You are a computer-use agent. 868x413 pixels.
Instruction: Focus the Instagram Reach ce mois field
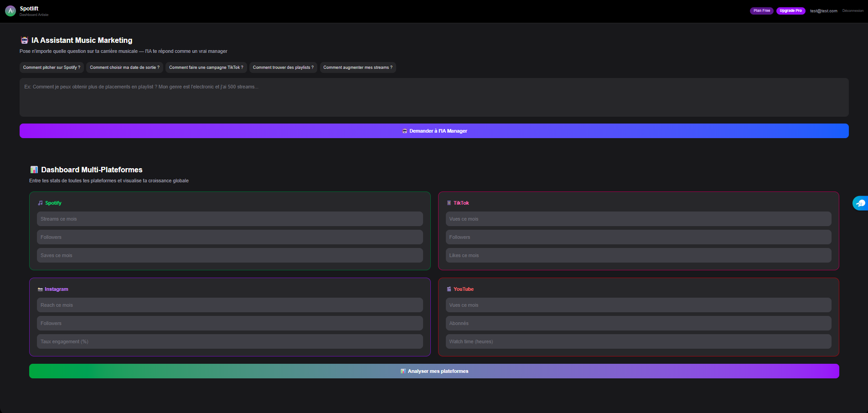tap(230, 305)
